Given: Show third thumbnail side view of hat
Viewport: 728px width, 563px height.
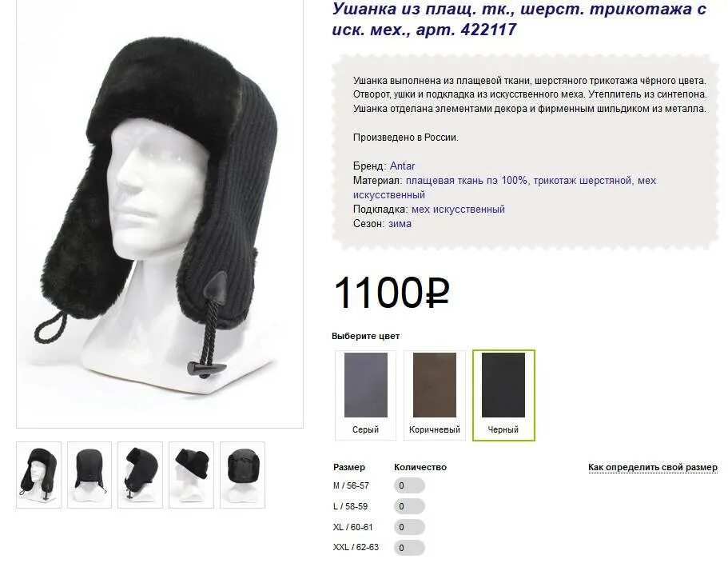Looking at the screenshot, I should point(140,475).
